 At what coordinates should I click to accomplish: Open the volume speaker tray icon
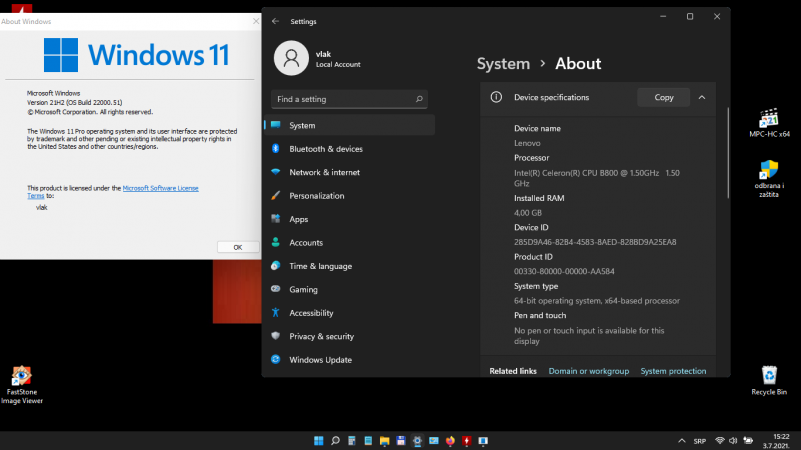734,441
